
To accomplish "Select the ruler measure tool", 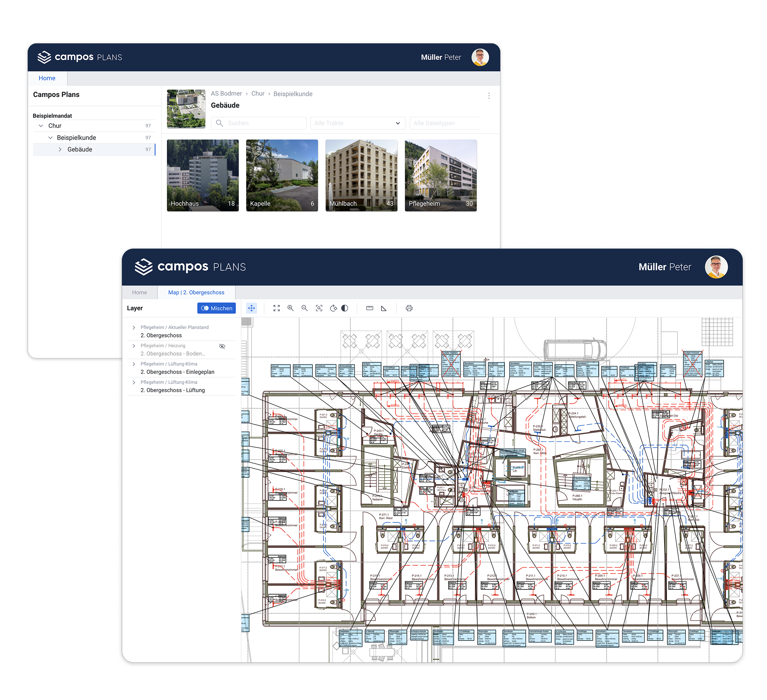I will click(x=370, y=308).
